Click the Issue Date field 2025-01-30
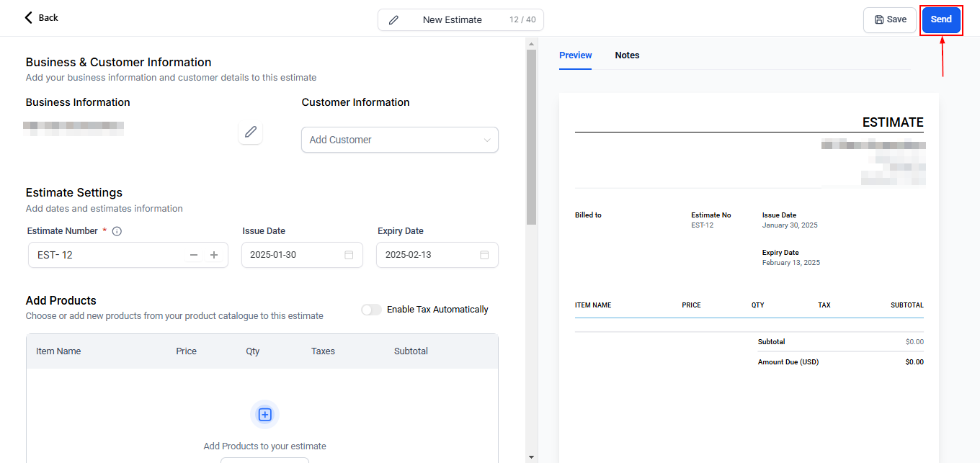Viewport: 980px width, 463px height. 302,255
